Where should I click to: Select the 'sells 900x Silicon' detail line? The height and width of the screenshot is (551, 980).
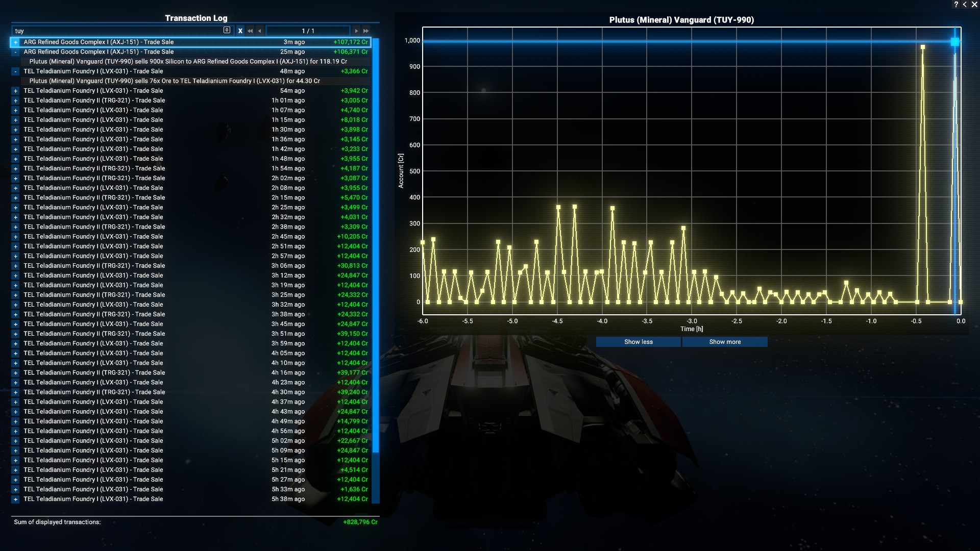click(188, 61)
